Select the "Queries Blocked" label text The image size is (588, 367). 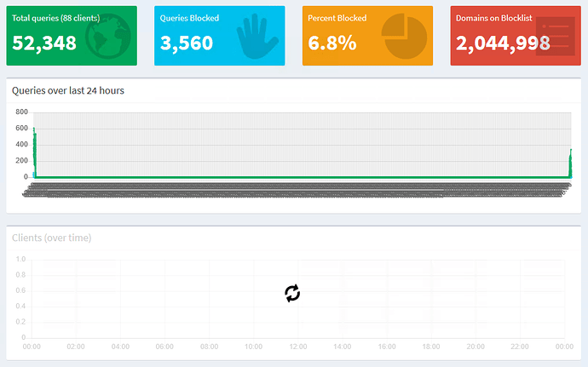click(189, 18)
